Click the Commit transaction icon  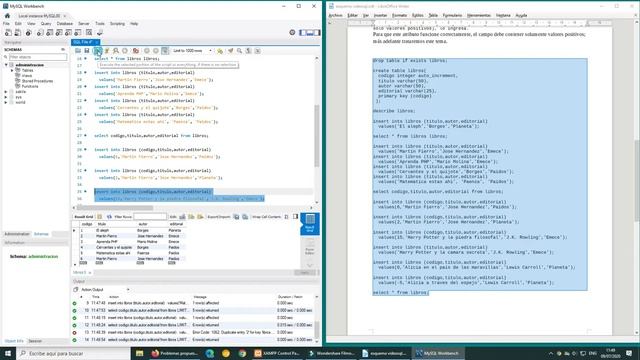pyautogui.click(x=147, y=51)
